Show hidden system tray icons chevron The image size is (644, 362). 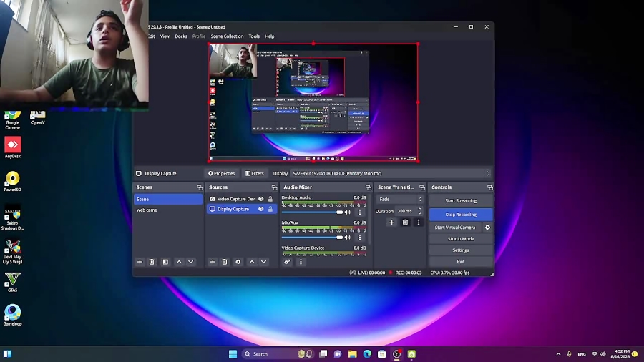click(558, 354)
